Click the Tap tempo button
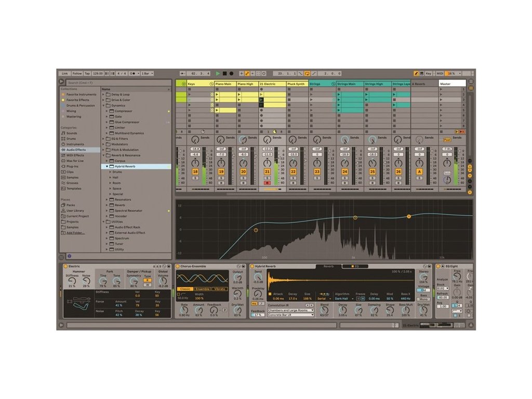This screenshot has width=532, height=399. coord(87,74)
